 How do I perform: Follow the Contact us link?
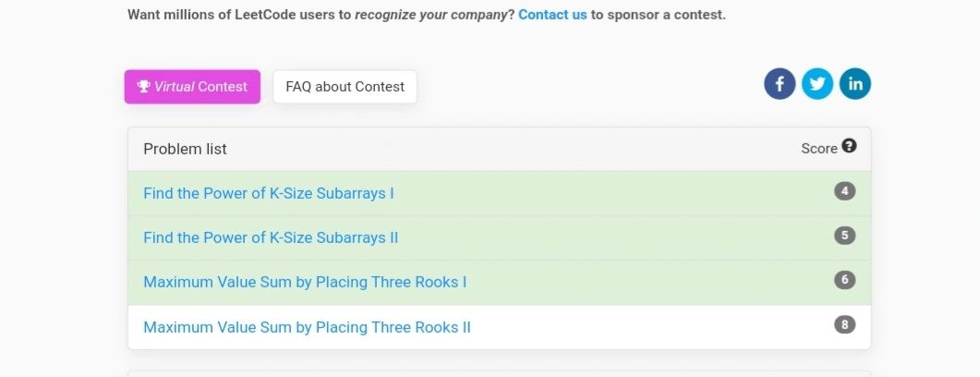pos(552,15)
